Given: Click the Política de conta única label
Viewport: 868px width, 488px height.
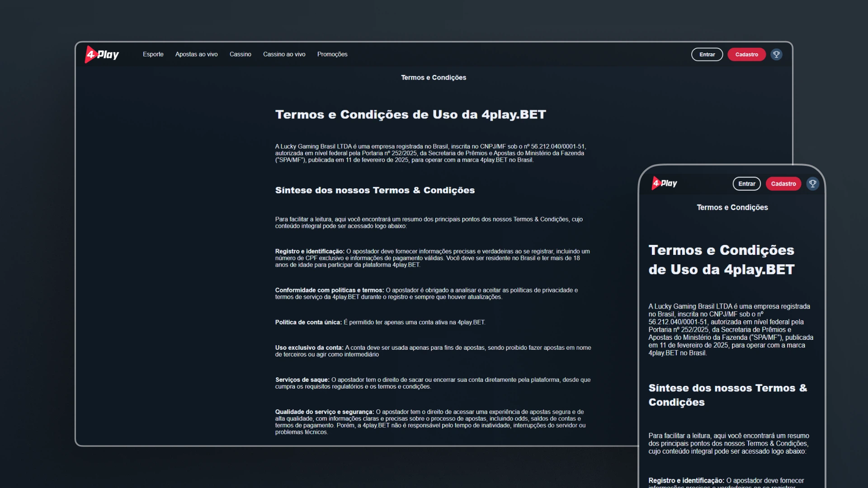Looking at the screenshot, I should (308, 322).
